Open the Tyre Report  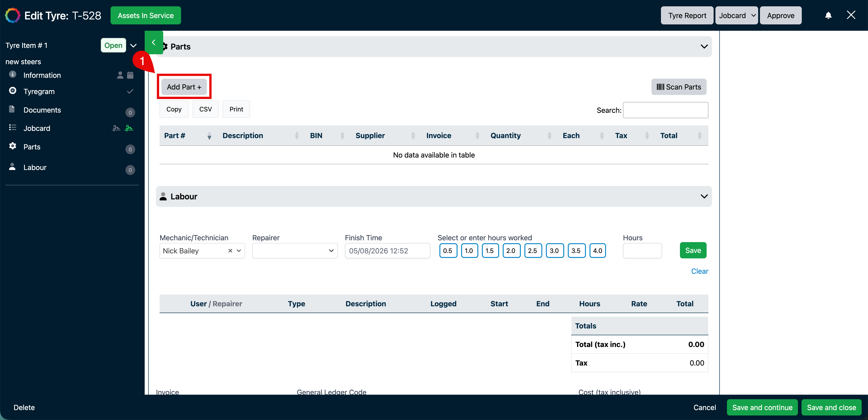click(x=687, y=16)
